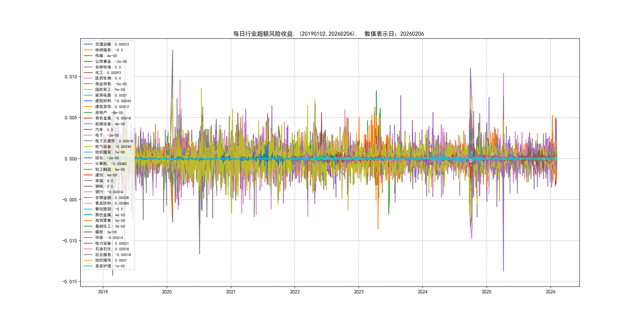This screenshot has height=322, width=644.
Task: Select the 建筑材料 legend entry
Action: click(103, 101)
